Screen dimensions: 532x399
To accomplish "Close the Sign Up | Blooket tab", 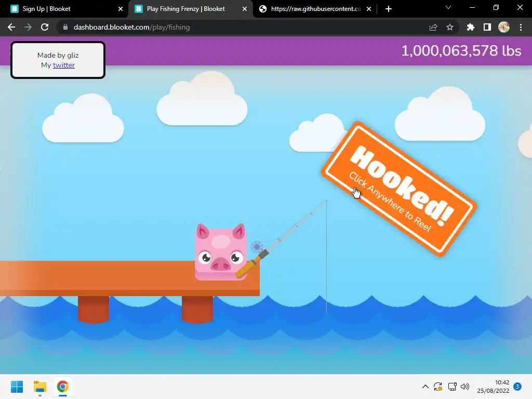I will click(x=121, y=9).
